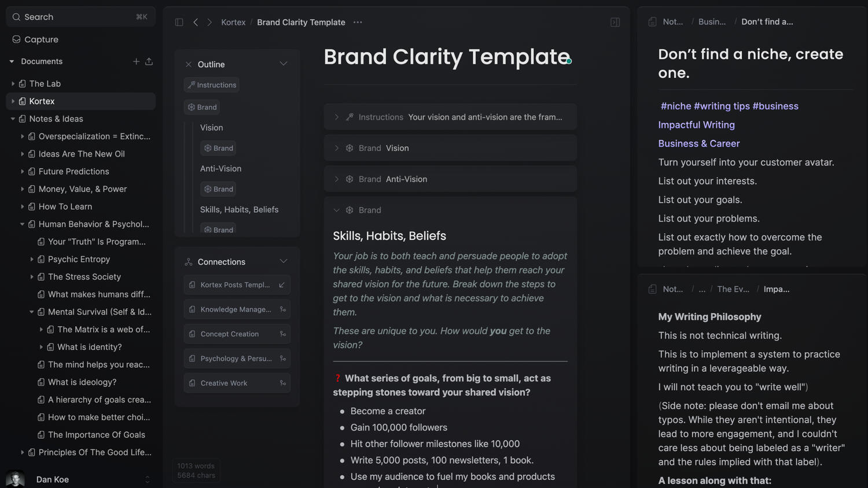The height and width of the screenshot is (488, 868).
Task: Expand the Instructions block in the document
Action: 337,117
